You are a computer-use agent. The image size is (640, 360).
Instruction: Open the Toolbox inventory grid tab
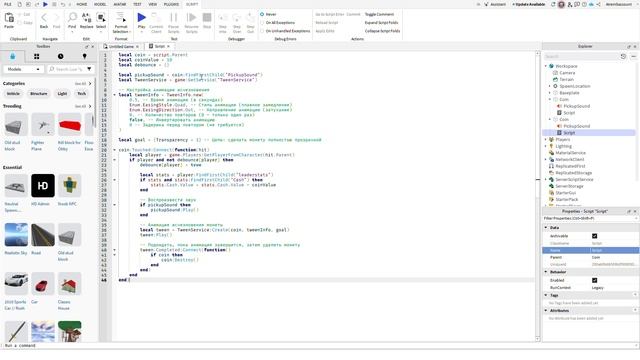[36, 56]
